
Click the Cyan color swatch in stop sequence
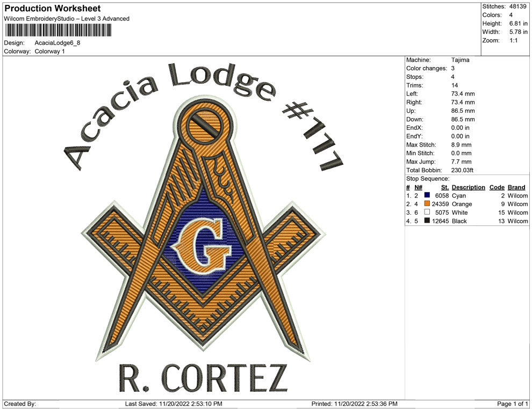pos(427,195)
